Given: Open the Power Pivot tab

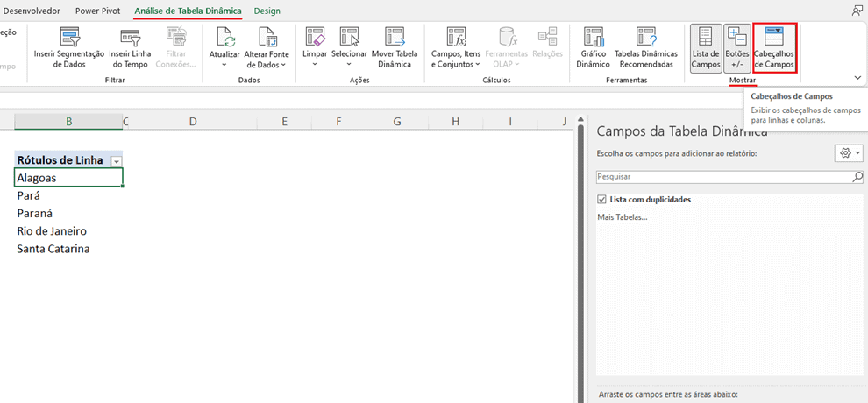Looking at the screenshot, I should (x=98, y=11).
